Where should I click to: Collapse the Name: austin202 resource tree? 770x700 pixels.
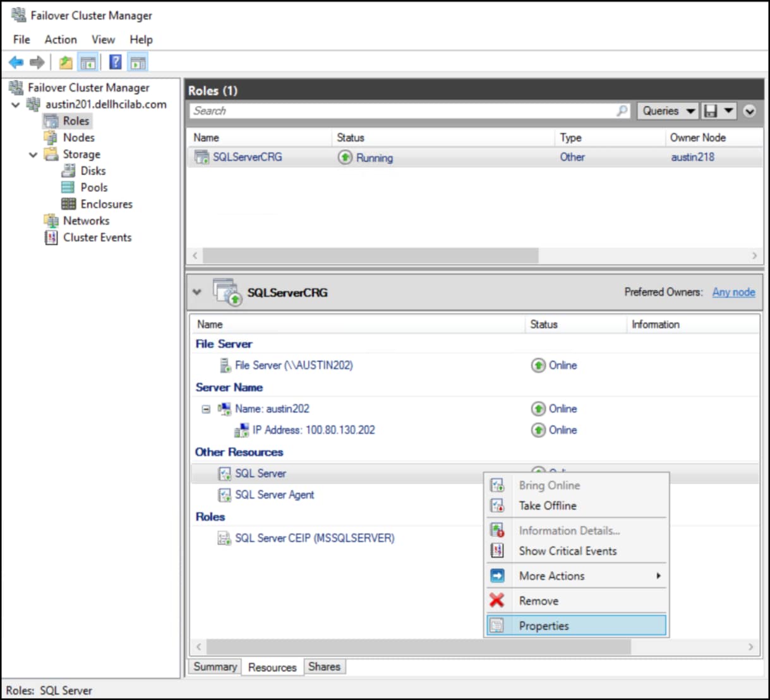[x=206, y=409]
